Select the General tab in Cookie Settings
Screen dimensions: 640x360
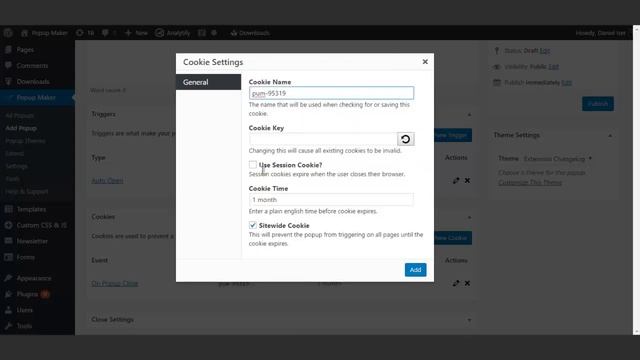(208, 82)
